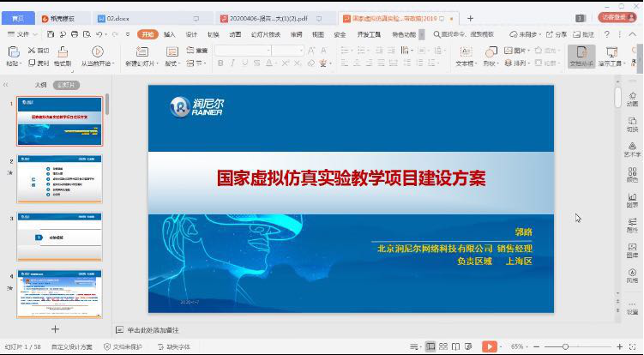Image resolution: width=644 pixels, height=355 pixels.
Task: Click the paste (粘贴) icon in ribbon
Action: 13,52
